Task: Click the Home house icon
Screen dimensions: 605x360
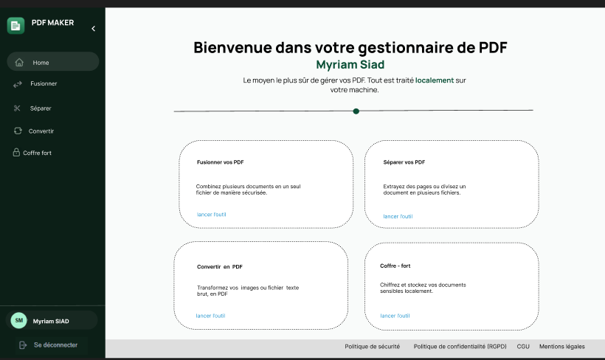Action: pos(19,62)
